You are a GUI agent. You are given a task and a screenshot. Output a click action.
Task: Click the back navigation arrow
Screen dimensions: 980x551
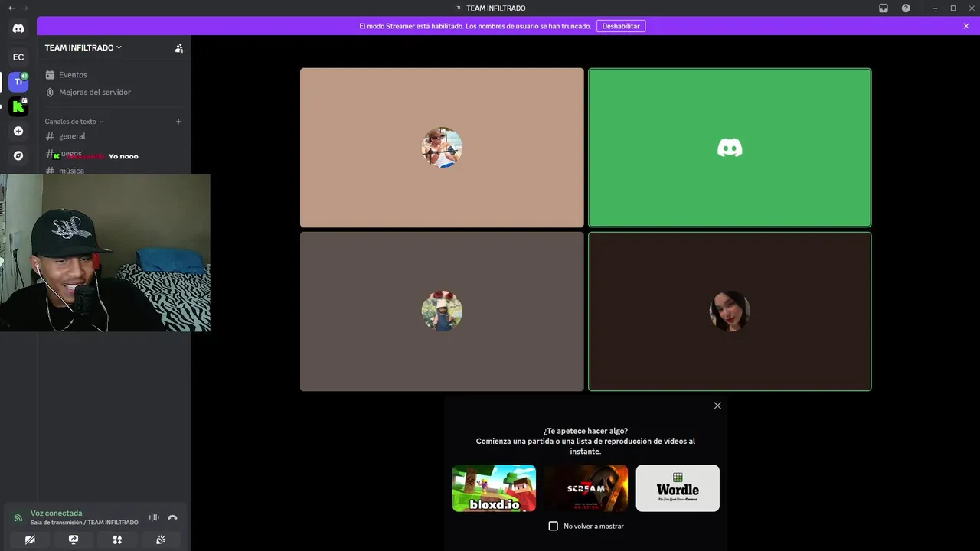tap(11, 8)
